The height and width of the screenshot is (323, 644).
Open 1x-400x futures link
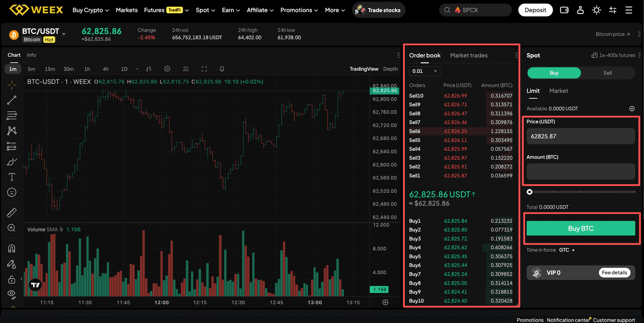(614, 55)
